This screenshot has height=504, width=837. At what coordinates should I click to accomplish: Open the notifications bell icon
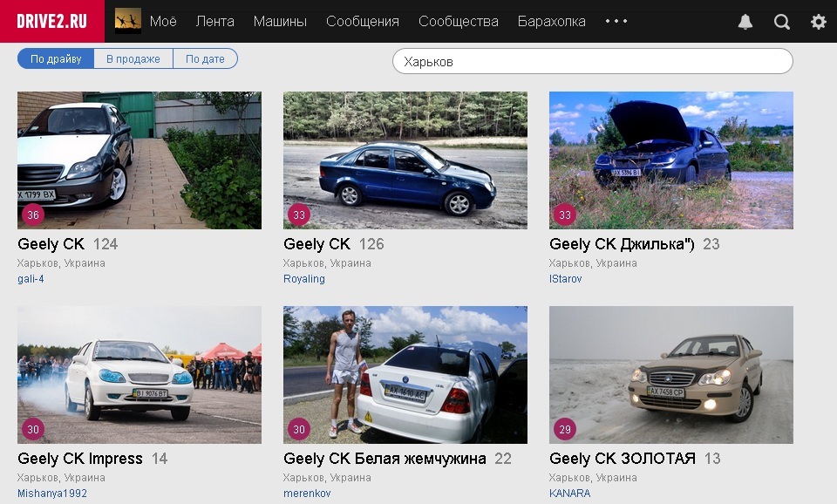click(x=745, y=21)
